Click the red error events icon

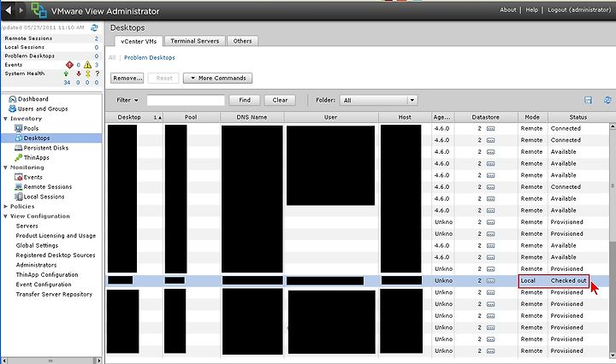point(69,65)
